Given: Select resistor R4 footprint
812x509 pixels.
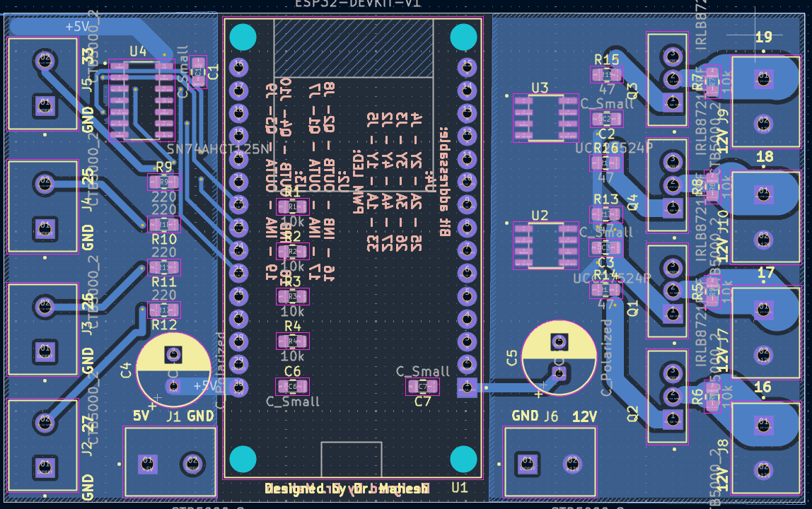Looking at the screenshot, I should (x=293, y=341).
